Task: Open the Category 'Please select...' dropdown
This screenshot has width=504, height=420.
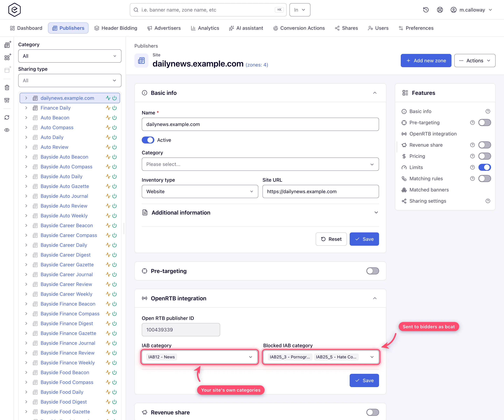Action: (260, 164)
